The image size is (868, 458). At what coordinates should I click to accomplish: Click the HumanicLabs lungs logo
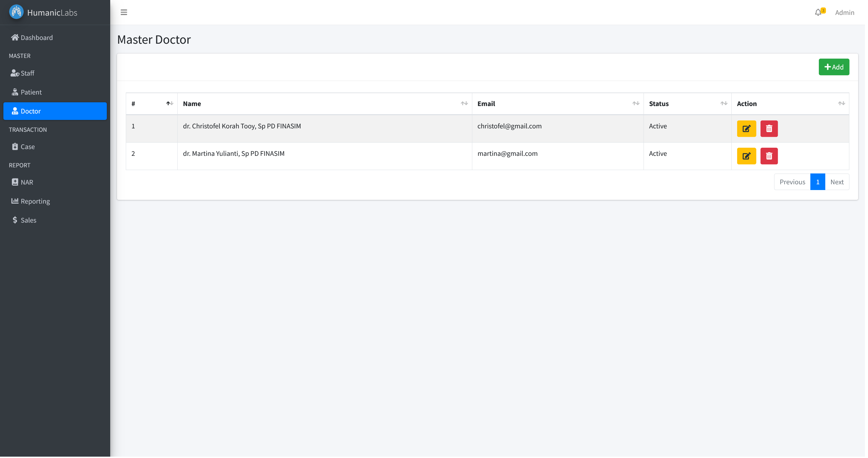[x=16, y=12]
